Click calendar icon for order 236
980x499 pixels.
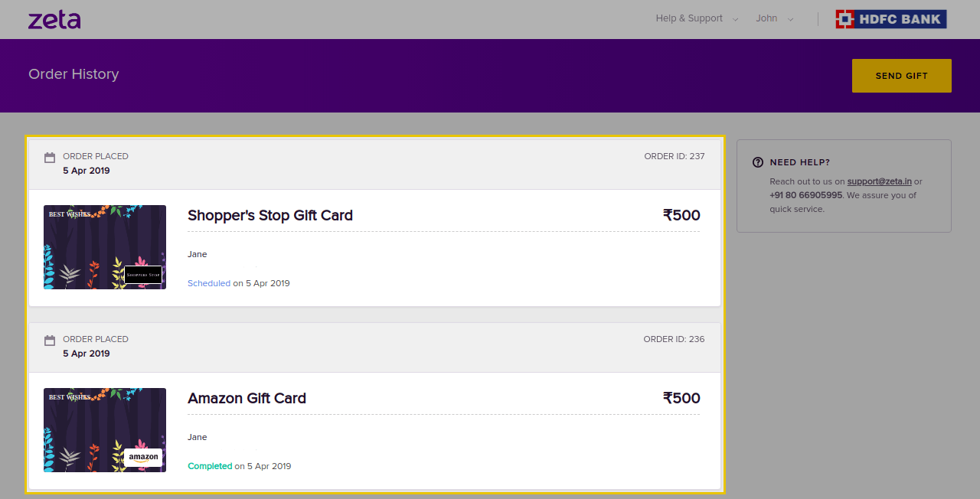[50, 341]
